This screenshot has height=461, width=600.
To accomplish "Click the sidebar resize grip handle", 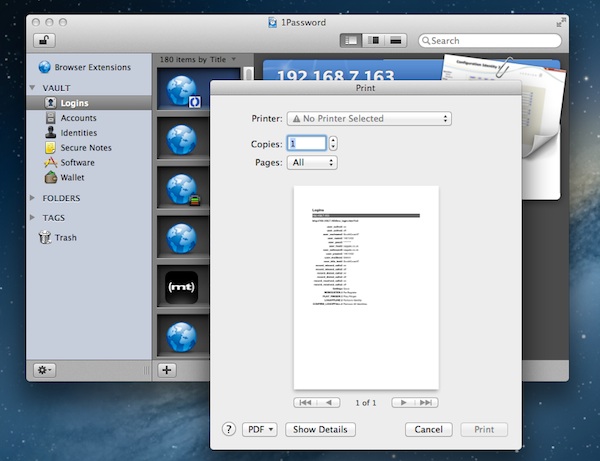I will click(146, 370).
